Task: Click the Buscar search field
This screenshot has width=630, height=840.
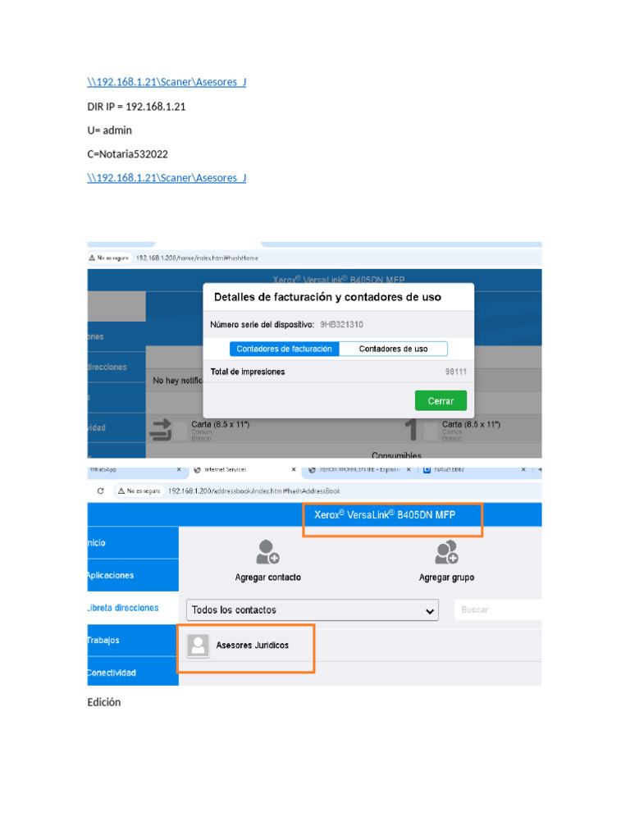Action: pyautogui.click(x=498, y=609)
